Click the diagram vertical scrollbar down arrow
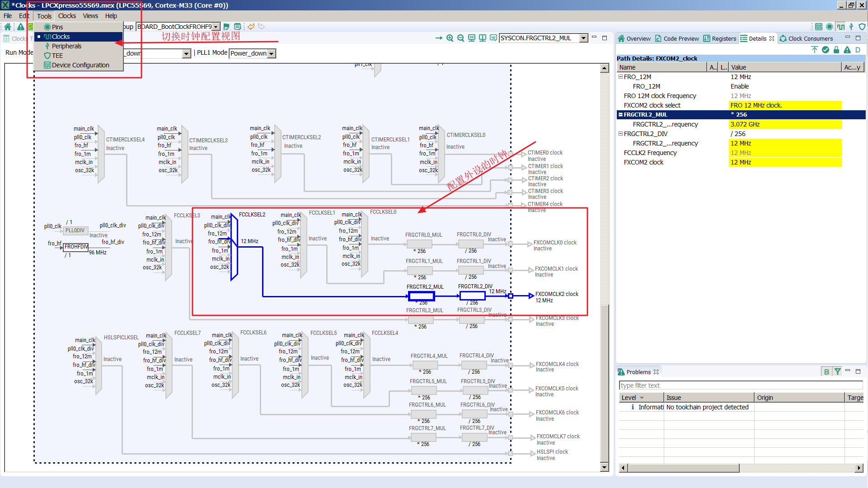868x488 pixels. tap(605, 467)
